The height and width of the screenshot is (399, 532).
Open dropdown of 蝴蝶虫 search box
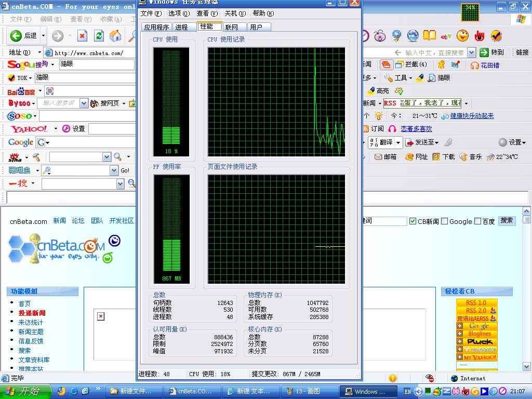(114, 170)
